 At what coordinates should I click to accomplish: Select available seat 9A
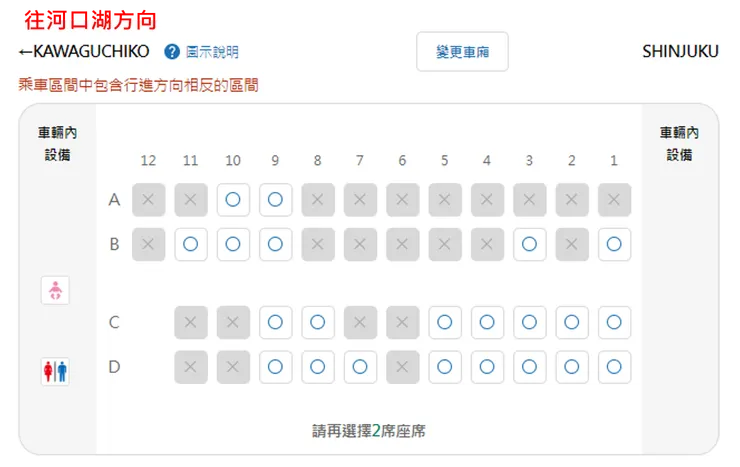tap(275, 200)
